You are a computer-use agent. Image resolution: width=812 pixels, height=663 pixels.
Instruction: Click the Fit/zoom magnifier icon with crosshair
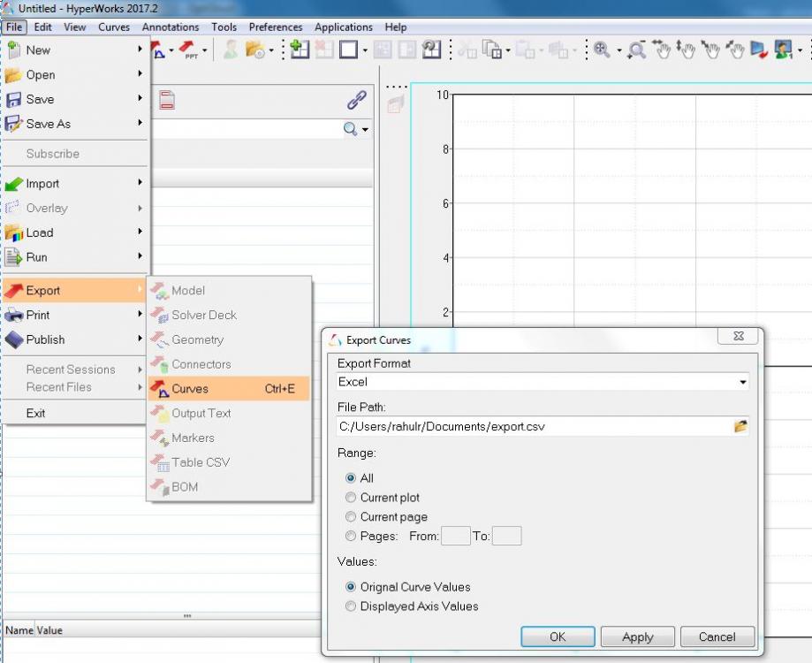click(602, 50)
